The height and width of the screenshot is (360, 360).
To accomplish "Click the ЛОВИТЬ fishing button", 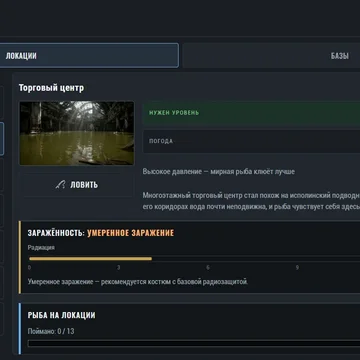I will (77, 185).
